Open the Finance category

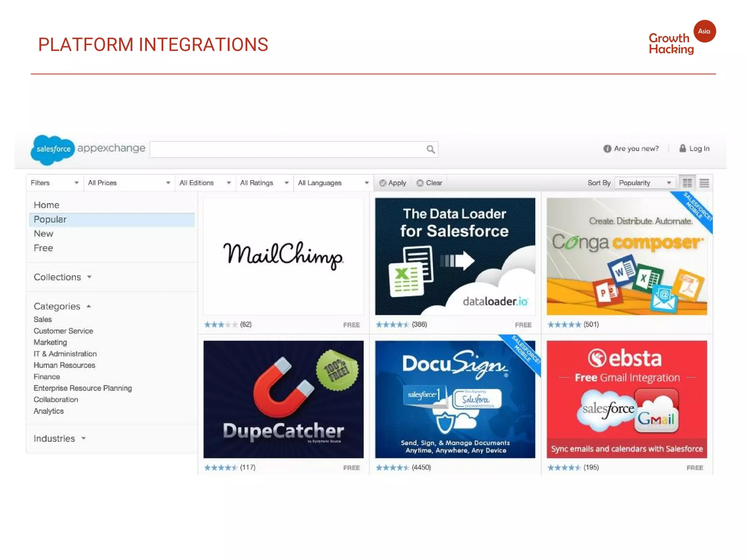47,377
